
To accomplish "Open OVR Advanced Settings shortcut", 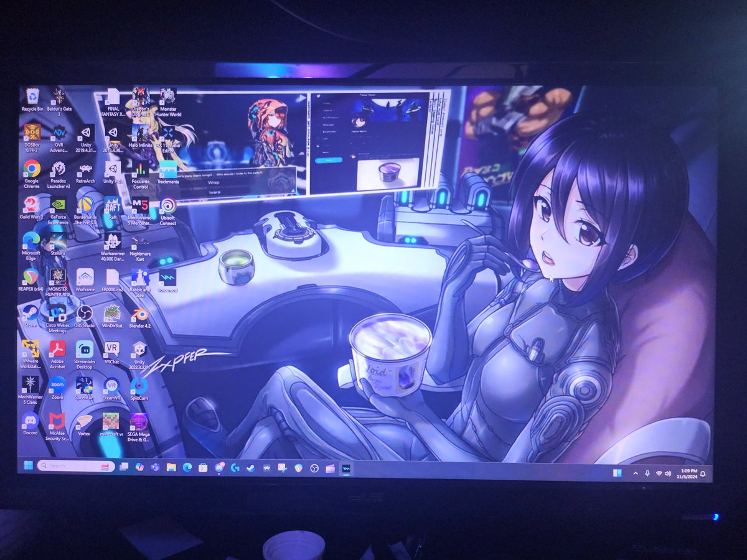I will tap(59, 138).
